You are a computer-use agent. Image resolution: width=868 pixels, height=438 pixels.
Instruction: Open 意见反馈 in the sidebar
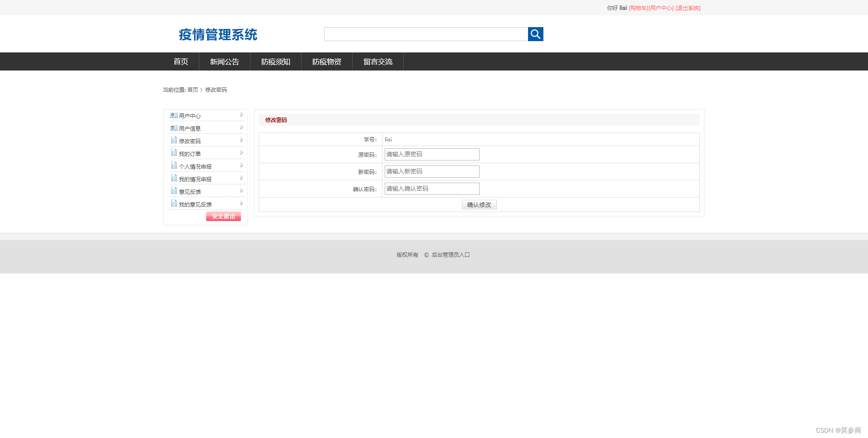[190, 192]
